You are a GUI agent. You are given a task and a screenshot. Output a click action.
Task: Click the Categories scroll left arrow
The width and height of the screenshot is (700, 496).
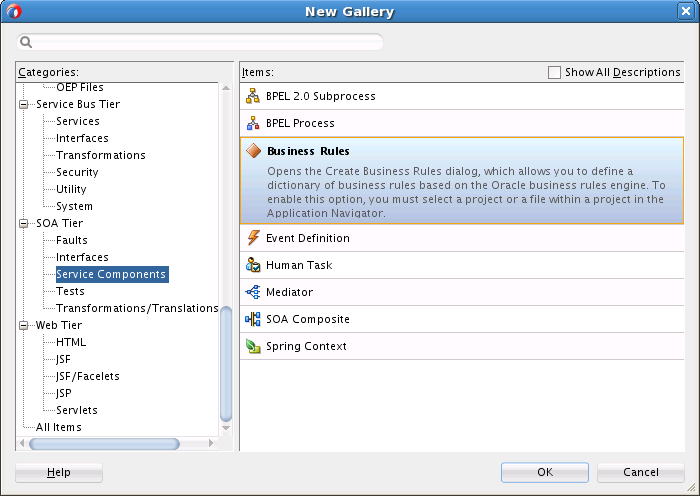click(22, 444)
